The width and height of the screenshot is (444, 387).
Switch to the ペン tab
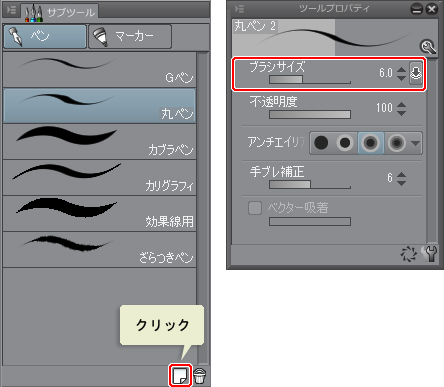[45, 36]
